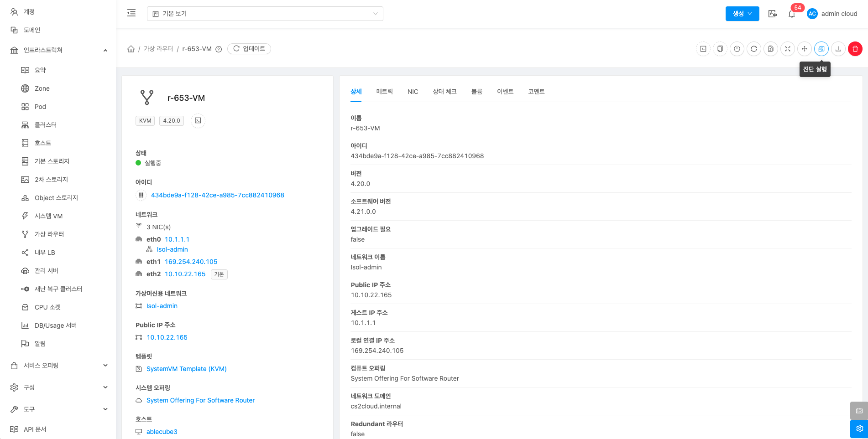This screenshot has width=868, height=439.
Task: Click the download icon in the action toolbar
Action: 838,49
